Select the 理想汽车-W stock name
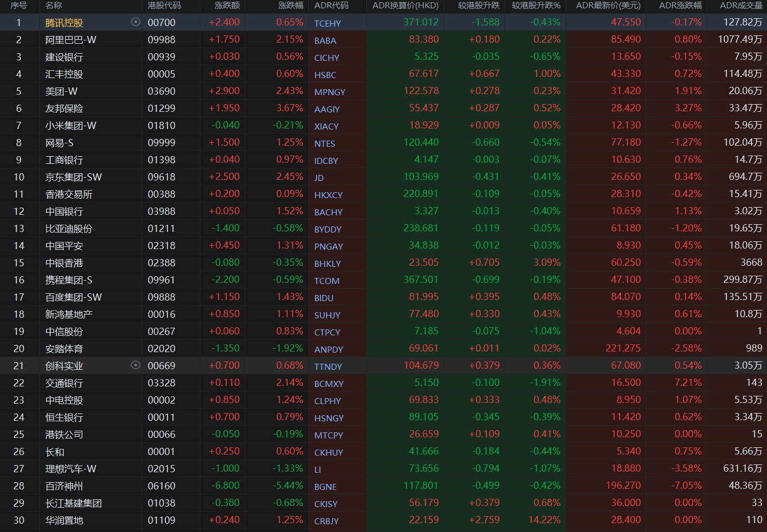Screen dimensions: 767x532 tap(71, 469)
